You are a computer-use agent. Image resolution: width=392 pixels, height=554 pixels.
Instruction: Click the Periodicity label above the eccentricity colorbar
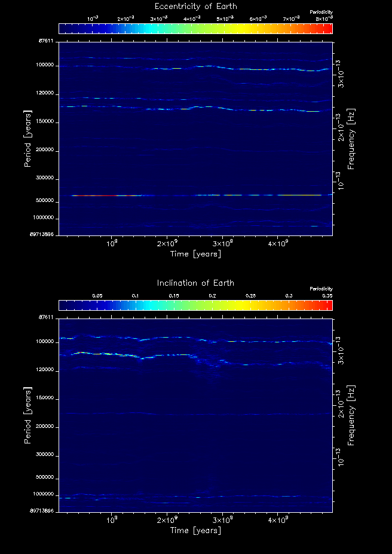click(321, 12)
